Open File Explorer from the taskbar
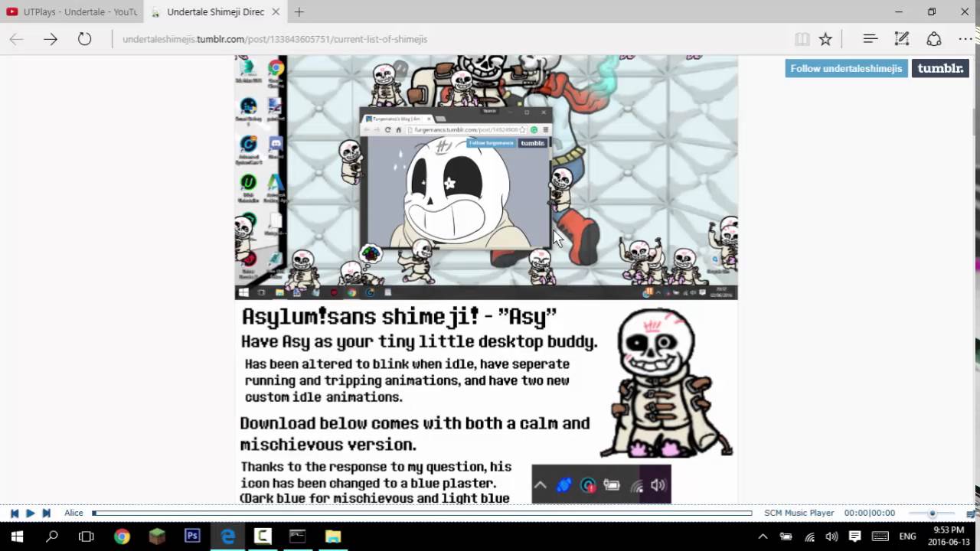The image size is (980, 551). pyautogui.click(x=333, y=536)
